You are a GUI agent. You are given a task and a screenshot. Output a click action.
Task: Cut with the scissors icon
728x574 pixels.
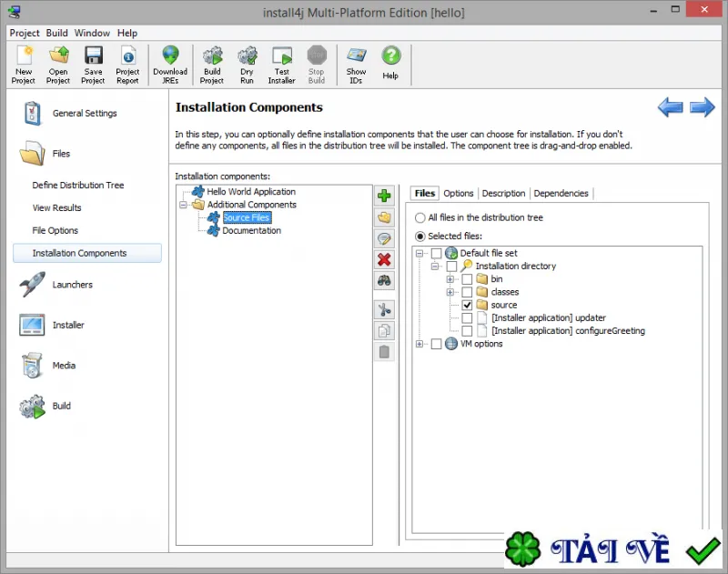pyautogui.click(x=384, y=309)
